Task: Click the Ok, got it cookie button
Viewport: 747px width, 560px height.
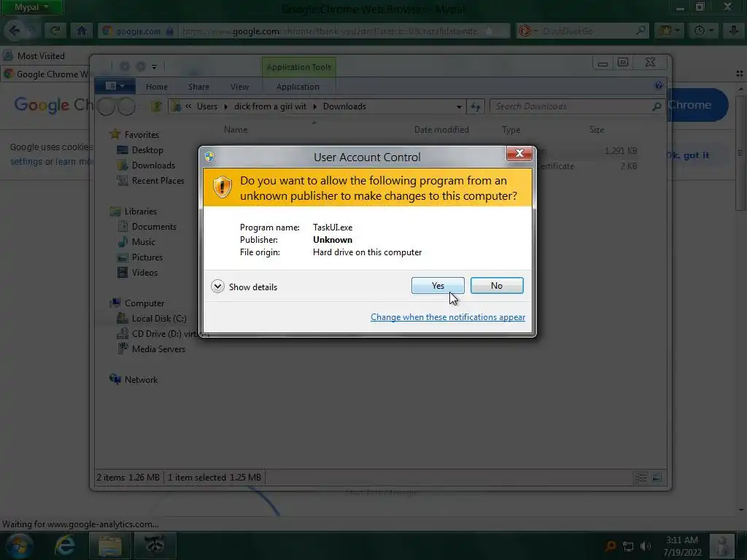Action: pyautogui.click(x=689, y=155)
